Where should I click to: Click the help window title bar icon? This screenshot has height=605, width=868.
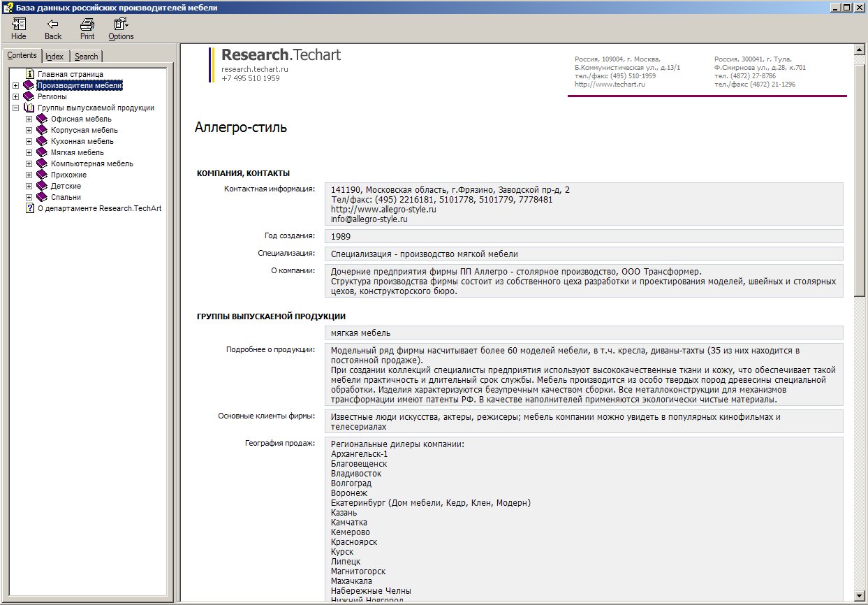pos(7,7)
